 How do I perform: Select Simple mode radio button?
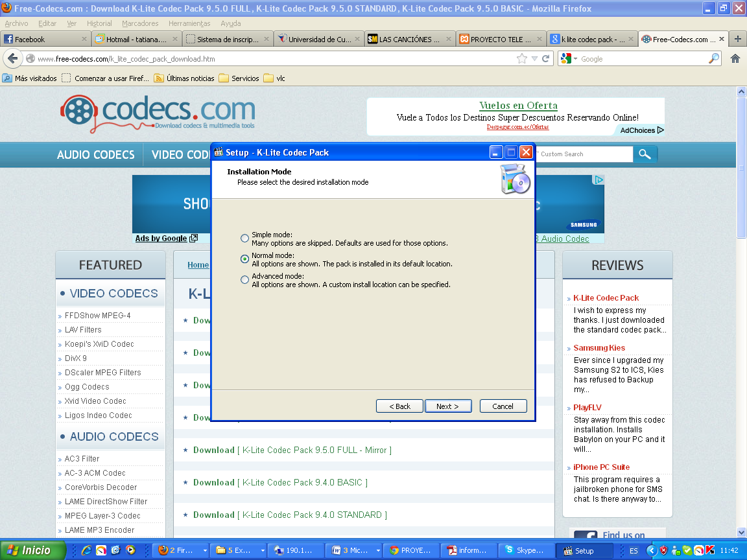244,238
